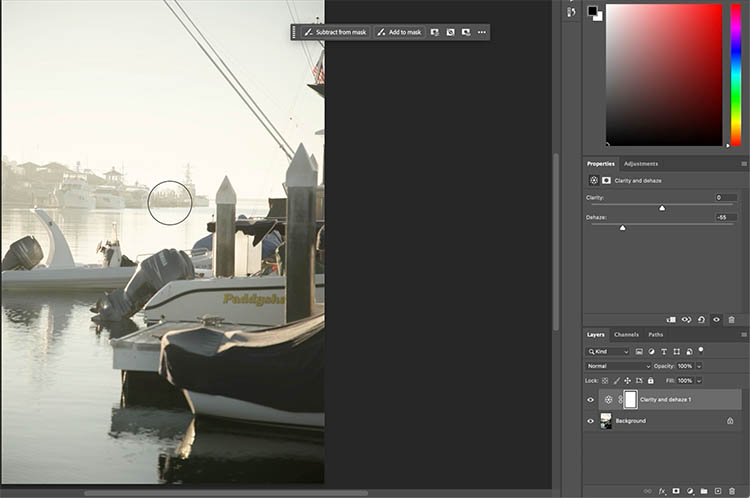The height and width of the screenshot is (498, 750).
Task: Open the three-dot more options menu
Action: [x=481, y=32]
